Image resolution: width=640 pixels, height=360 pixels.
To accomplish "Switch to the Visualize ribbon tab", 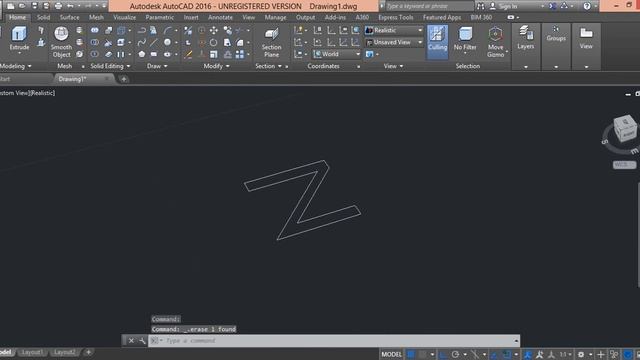I will tap(124, 18).
